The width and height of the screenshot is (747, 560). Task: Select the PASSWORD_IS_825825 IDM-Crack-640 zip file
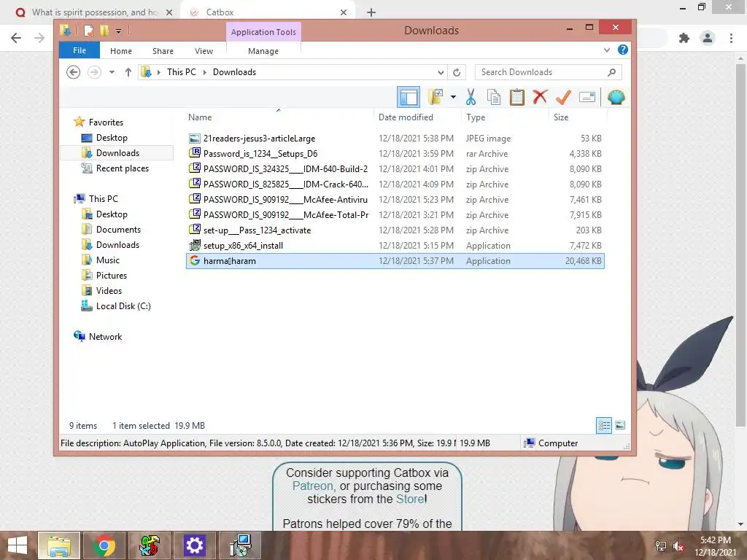(395, 184)
